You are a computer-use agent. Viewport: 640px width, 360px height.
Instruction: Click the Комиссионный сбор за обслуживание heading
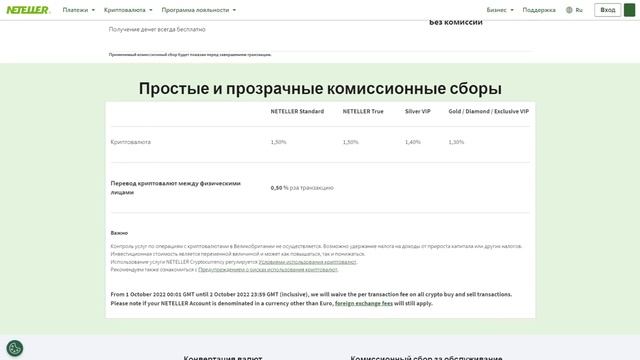point(426,358)
